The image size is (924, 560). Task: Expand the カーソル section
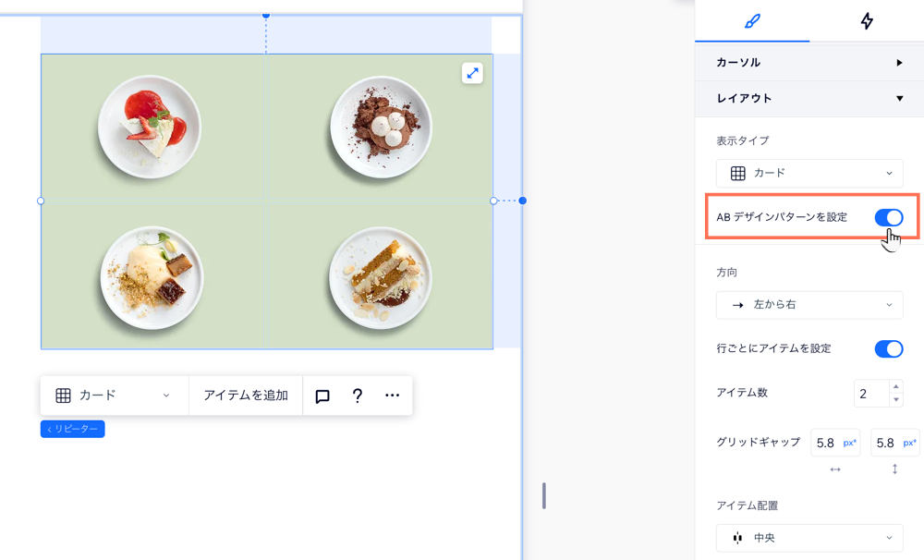809,63
